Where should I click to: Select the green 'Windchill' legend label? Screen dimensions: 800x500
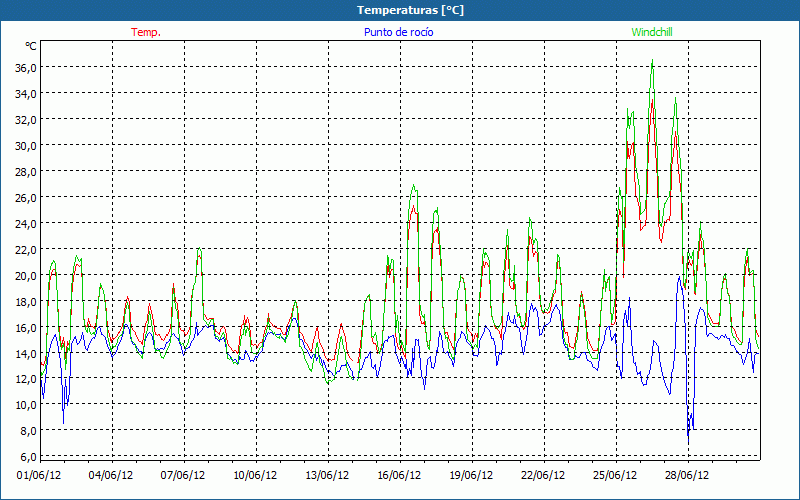coord(652,32)
